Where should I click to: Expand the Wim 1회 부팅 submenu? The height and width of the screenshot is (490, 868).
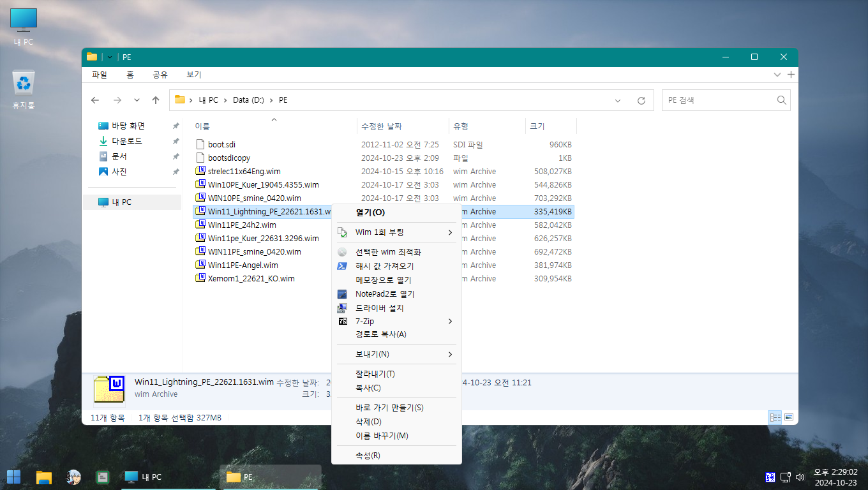pos(396,232)
